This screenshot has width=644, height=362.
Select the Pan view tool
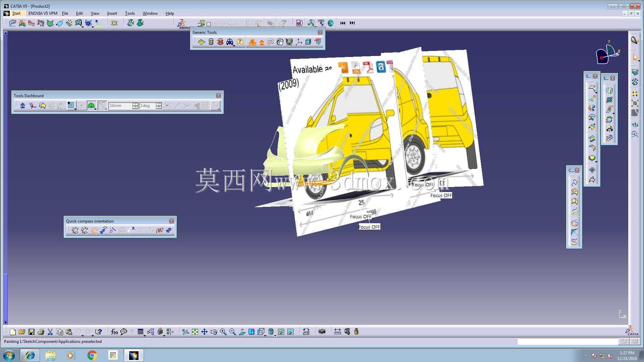pos(204,332)
